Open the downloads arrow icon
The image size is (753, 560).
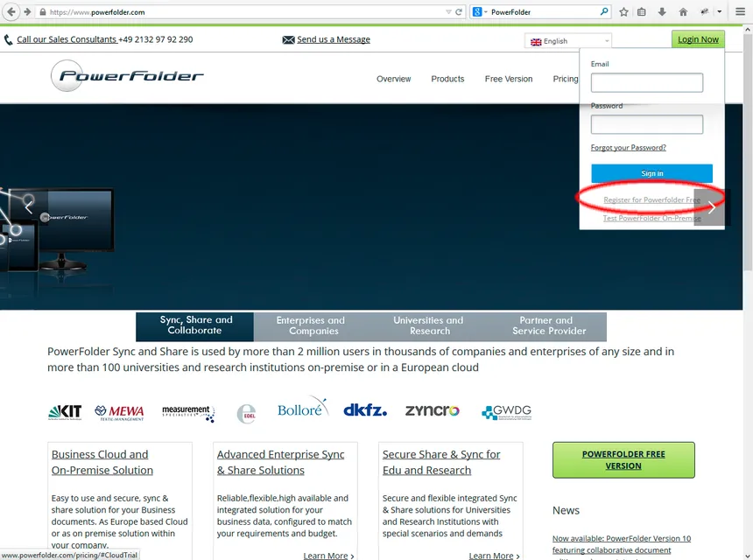(662, 12)
